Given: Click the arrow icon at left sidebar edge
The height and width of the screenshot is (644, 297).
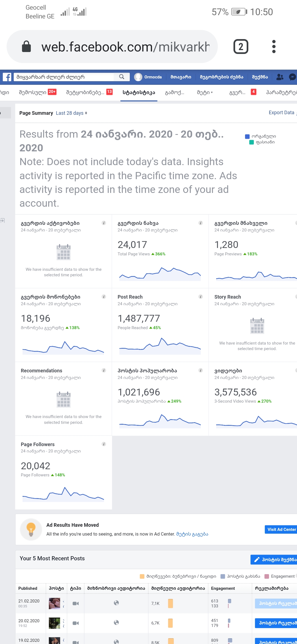Looking at the screenshot, I should [x=2, y=220].
